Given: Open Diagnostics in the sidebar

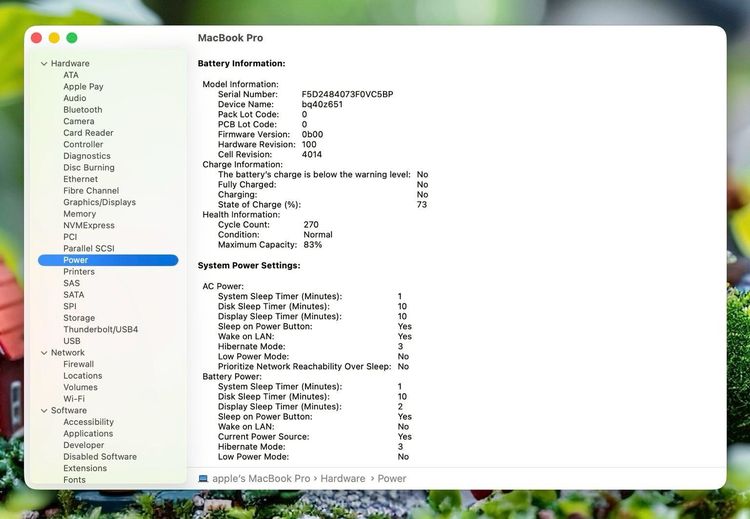Looking at the screenshot, I should (87, 156).
